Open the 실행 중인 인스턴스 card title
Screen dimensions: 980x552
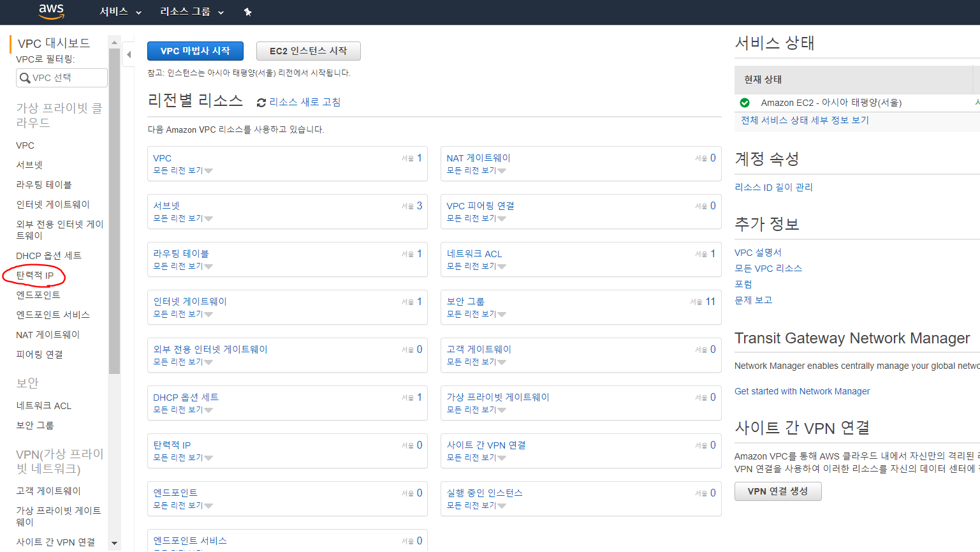coord(485,493)
